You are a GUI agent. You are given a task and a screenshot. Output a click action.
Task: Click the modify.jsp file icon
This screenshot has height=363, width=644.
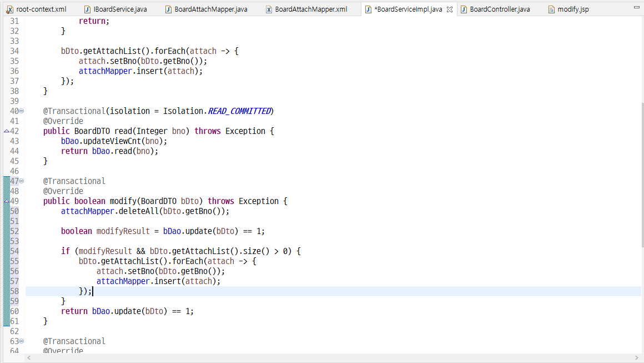pos(552,9)
